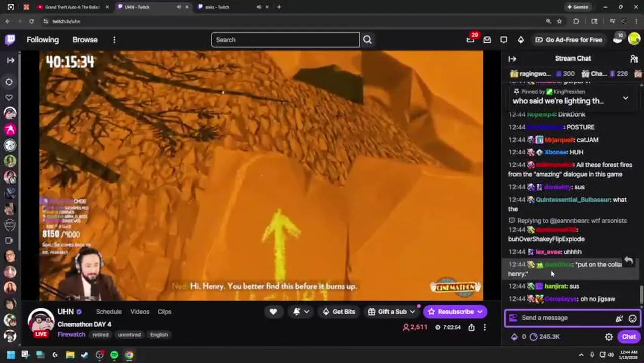Select the heart icon in left sidebar
The image size is (644, 363).
9,97
